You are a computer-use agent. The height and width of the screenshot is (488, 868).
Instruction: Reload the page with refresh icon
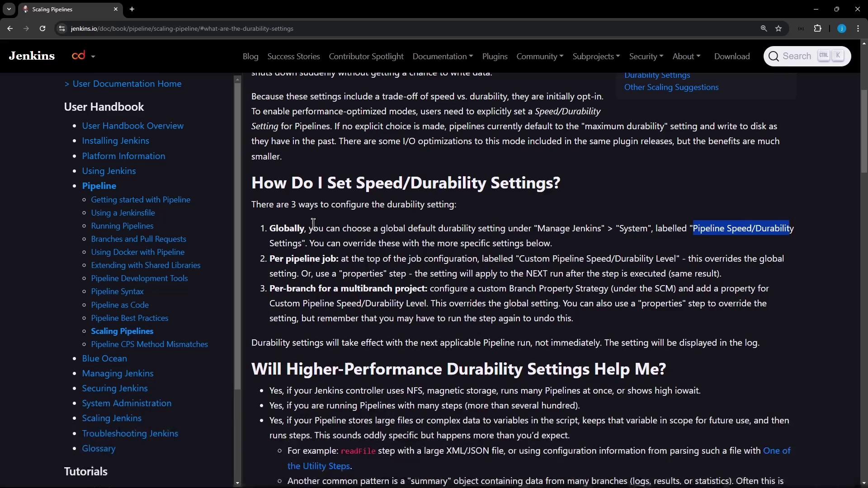pos(42,28)
